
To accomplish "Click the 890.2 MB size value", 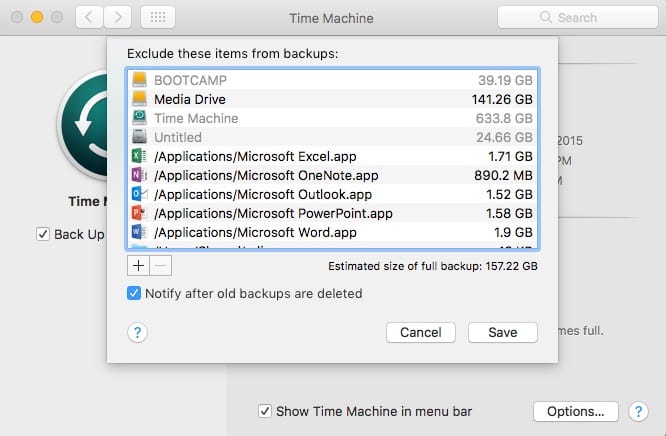I will 503,175.
